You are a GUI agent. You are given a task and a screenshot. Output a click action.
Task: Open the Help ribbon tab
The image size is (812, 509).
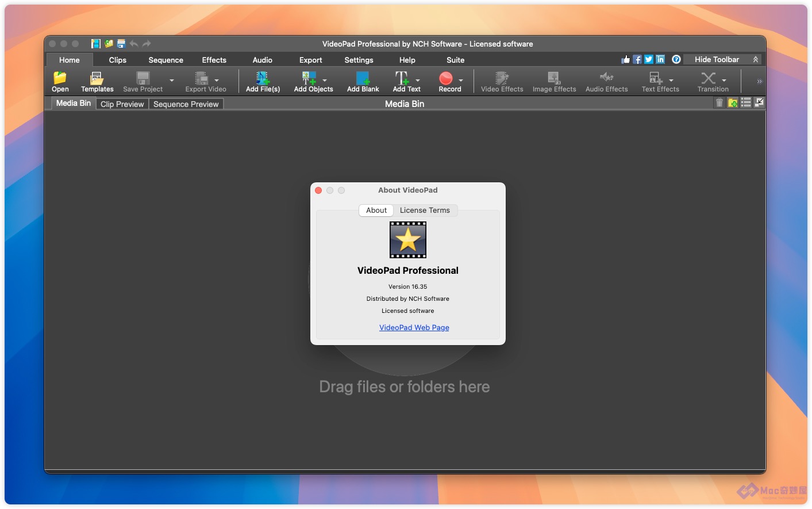pos(407,60)
